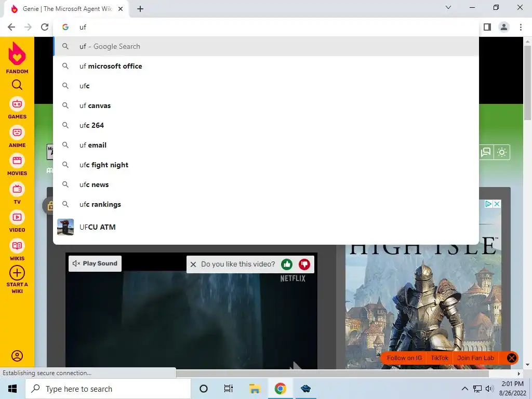This screenshot has width=532, height=399.
Task: Close the High Isle advertisement
Action: [497, 204]
